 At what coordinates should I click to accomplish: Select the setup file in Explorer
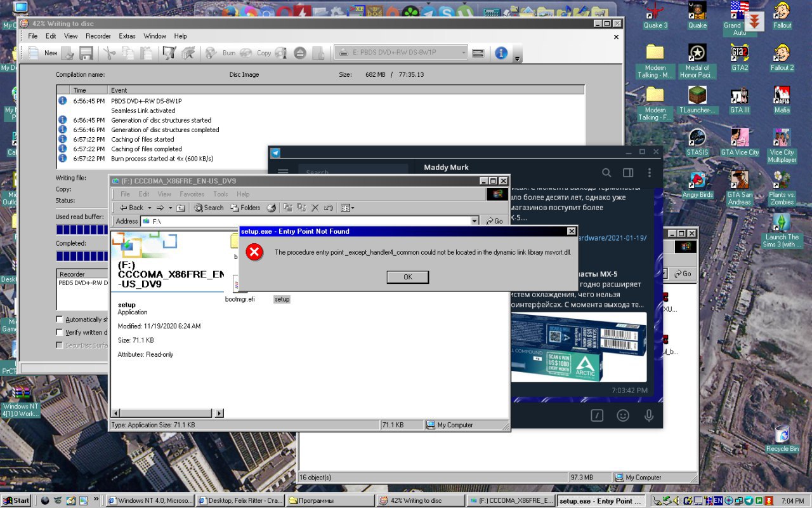pos(282,299)
